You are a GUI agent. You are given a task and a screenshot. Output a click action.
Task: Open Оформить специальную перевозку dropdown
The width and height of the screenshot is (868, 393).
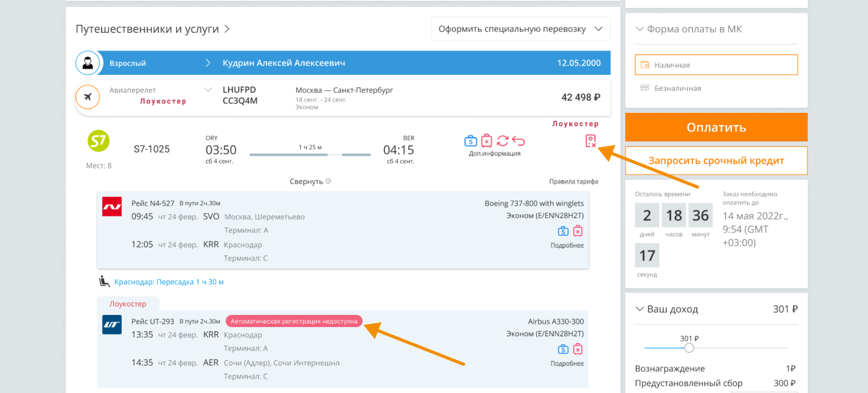pyautogui.click(x=520, y=29)
